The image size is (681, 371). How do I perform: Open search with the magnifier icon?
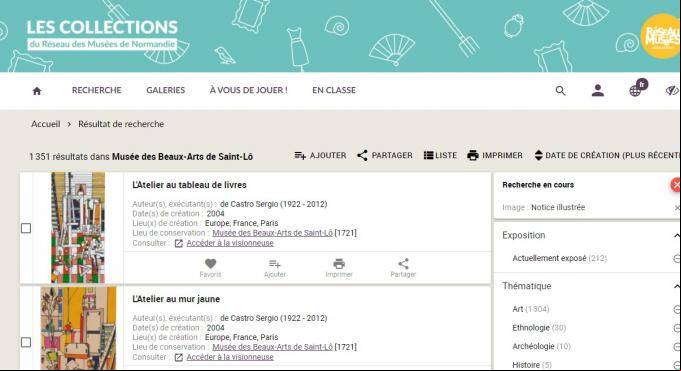pyautogui.click(x=560, y=91)
